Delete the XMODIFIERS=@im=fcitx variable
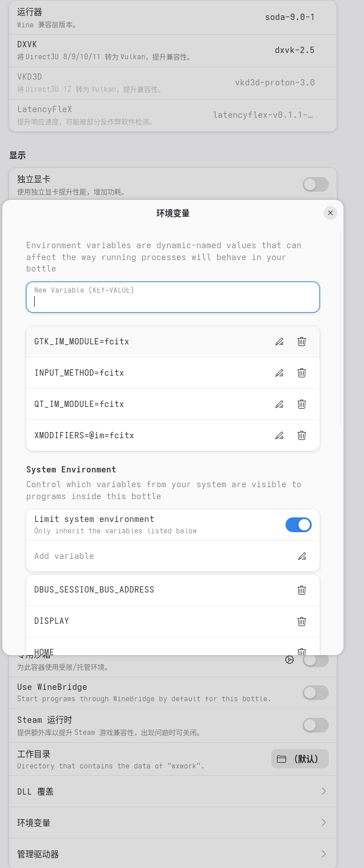The height and width of the screenshot is (868, 364). [x=302, y=435]
